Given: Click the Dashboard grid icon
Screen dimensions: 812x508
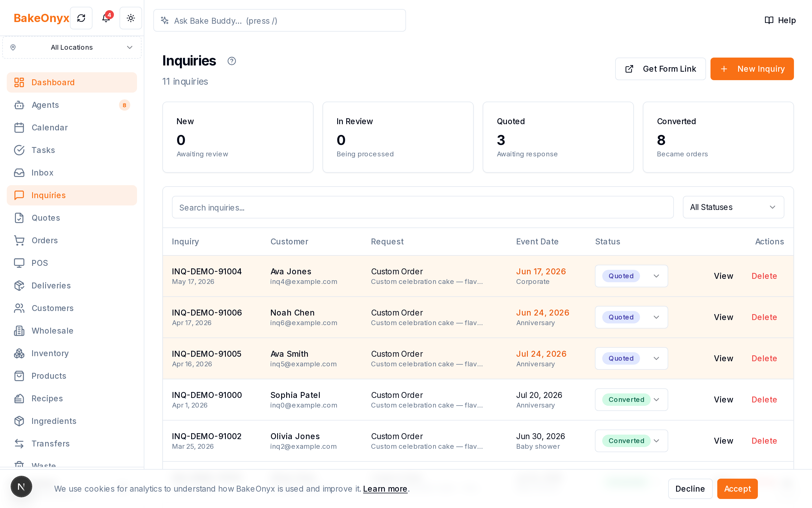Looking at the screenshot, I should [x=19, y=82].
